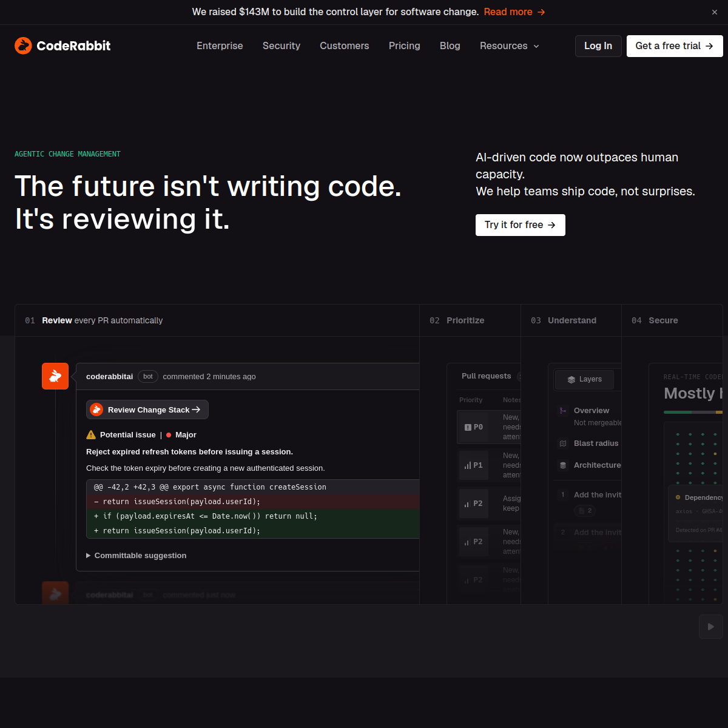Click the Mostly heading in Secure panel
The image size is (728, 728).
click(x=693, y=393)
